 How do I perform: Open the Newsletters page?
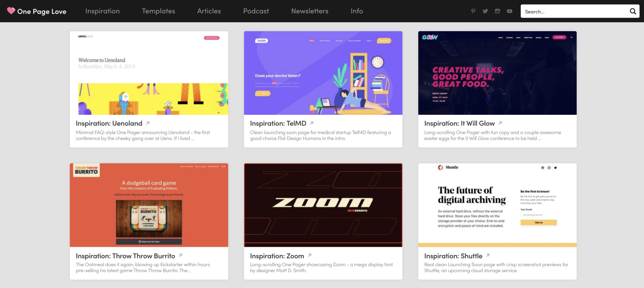click(310, 11)
